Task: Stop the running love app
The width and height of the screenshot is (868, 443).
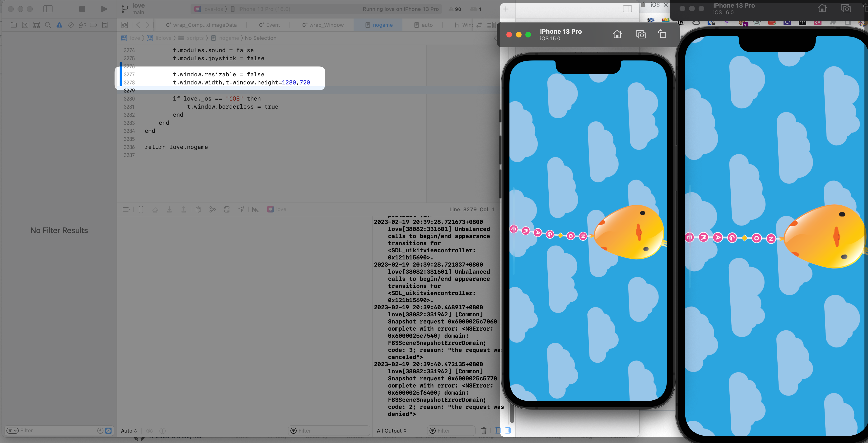Action: 82,9
